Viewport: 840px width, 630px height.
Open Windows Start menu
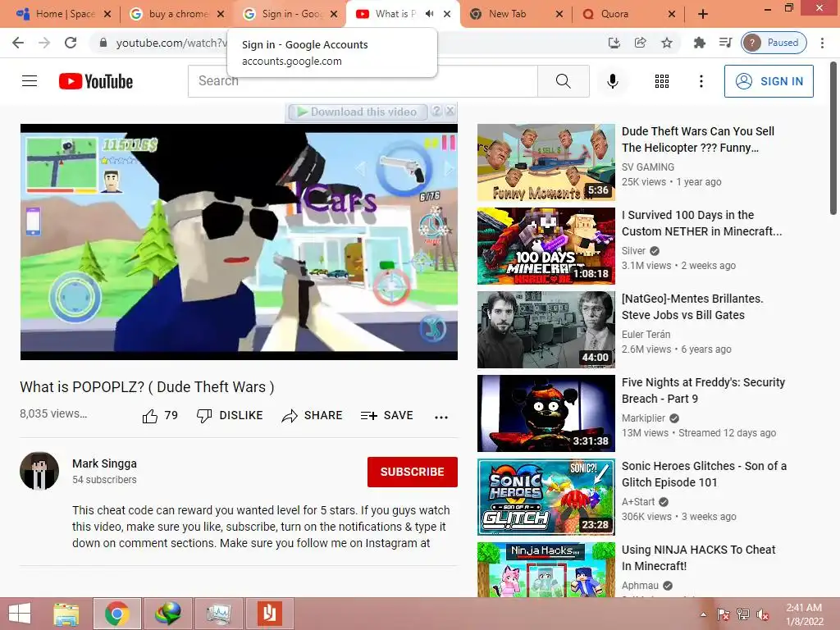pos(20,614)
